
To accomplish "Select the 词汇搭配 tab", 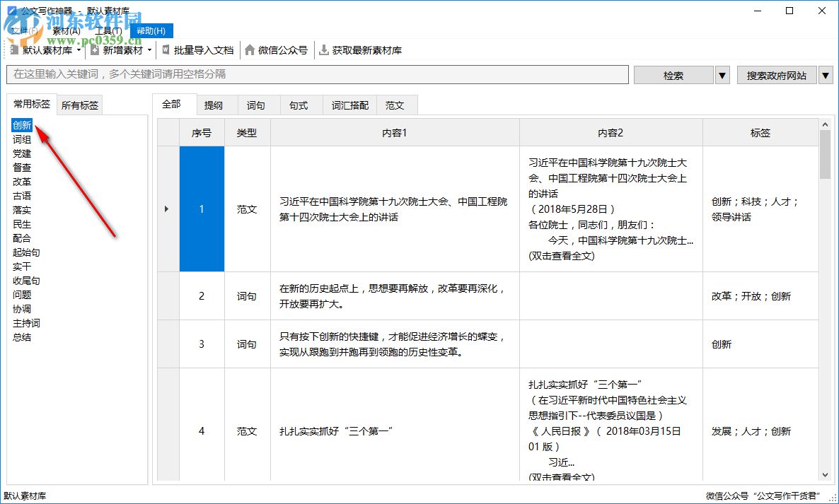I will click(350, 105).
